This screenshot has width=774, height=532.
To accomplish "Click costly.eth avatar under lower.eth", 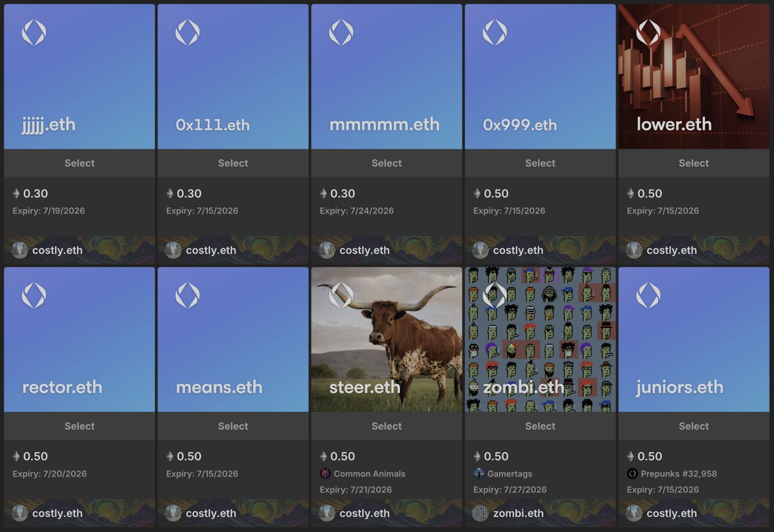I will pos(634,250).
